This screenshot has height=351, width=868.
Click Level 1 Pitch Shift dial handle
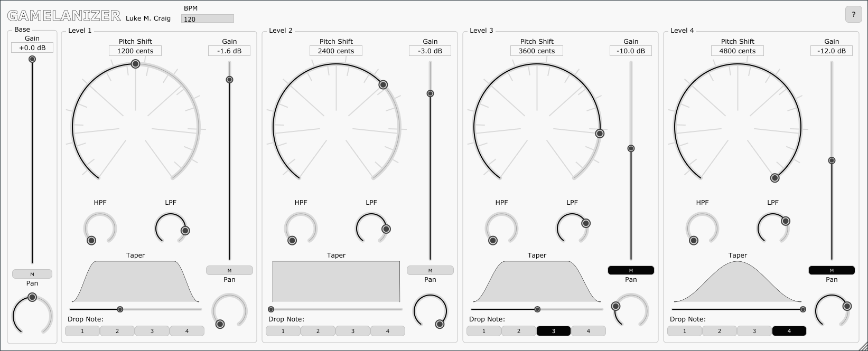tap(135, 64)
